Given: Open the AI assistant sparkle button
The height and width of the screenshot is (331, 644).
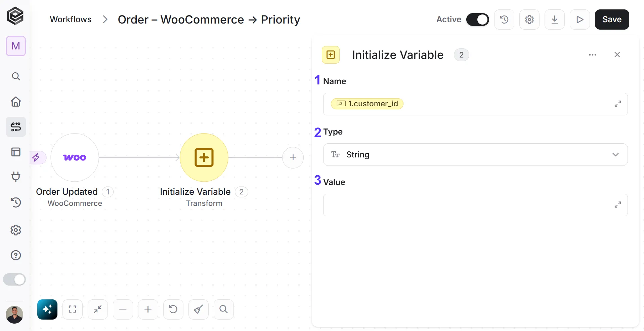Looking at the screenshot, I should pyautogui.click(x=47, y=309).
